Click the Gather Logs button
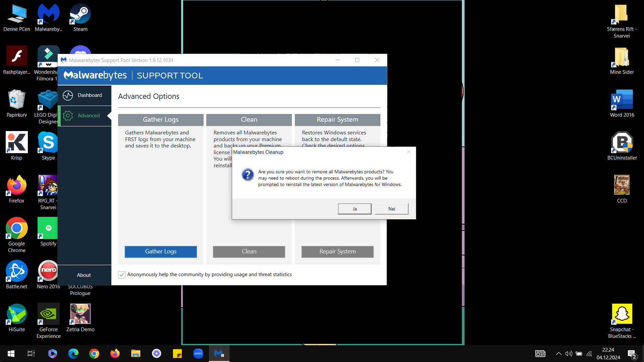Viewport: 644px width, 362px height. click(x=161, y=251)
